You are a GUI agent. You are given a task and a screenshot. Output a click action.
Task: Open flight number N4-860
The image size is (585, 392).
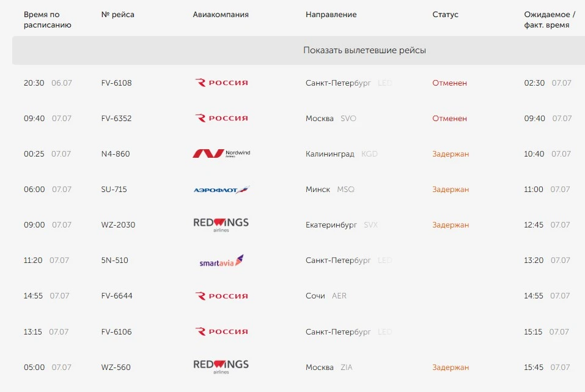(x=116, y=154)
